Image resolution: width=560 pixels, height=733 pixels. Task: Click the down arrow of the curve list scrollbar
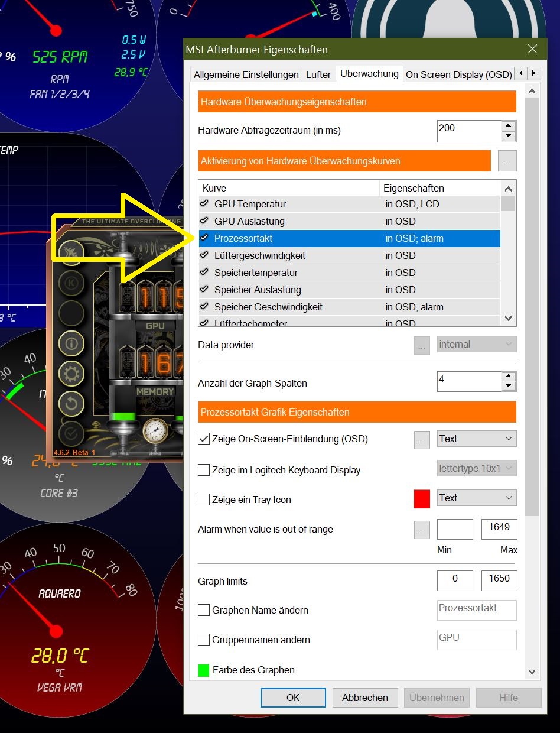[508, 318]
